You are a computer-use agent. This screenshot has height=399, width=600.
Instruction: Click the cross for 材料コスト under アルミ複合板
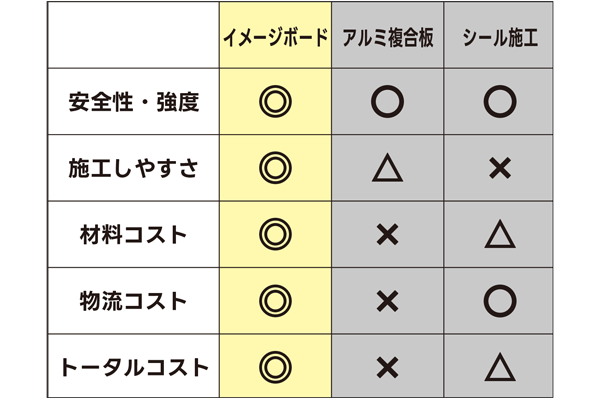388,235
